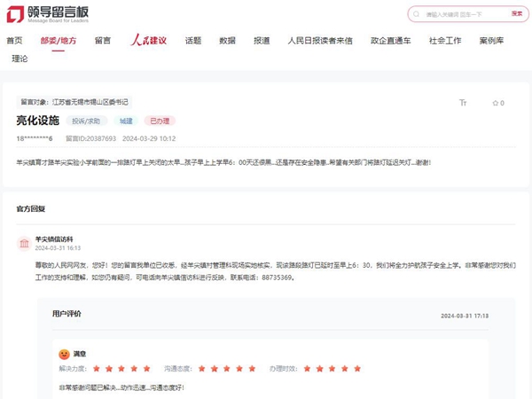Open the 首页 nav item

14,41
